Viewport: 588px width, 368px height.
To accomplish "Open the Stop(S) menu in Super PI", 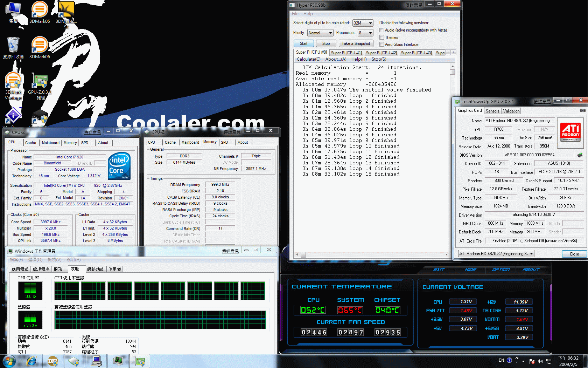I will [379, 59].
